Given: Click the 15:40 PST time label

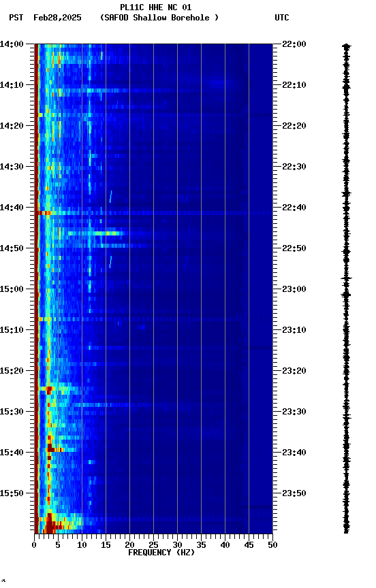Looking at the screenshot, I should tap(12, 453).
